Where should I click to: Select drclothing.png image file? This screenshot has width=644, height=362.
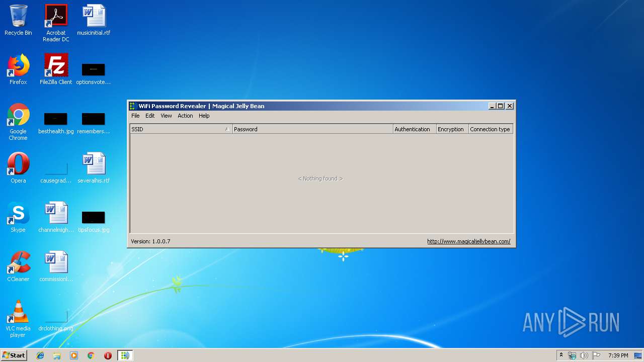[x=56, y=320]
